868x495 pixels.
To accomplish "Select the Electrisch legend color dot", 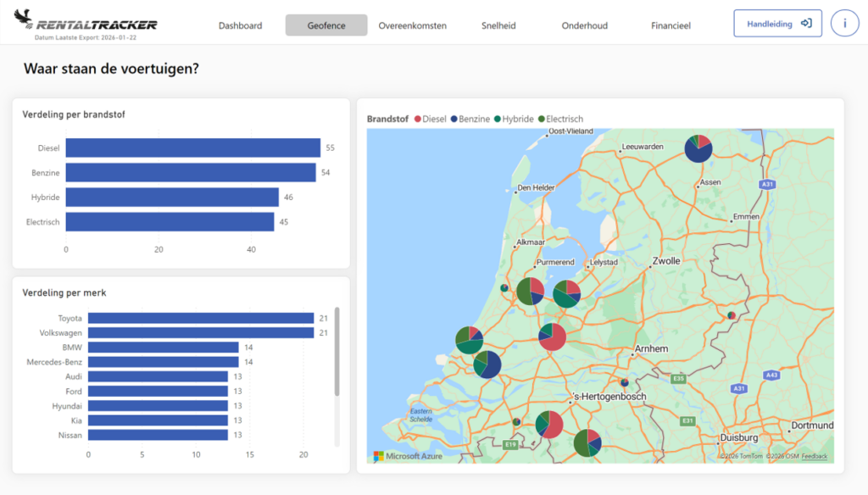I will pyautogui.click(x=542, y=119).
